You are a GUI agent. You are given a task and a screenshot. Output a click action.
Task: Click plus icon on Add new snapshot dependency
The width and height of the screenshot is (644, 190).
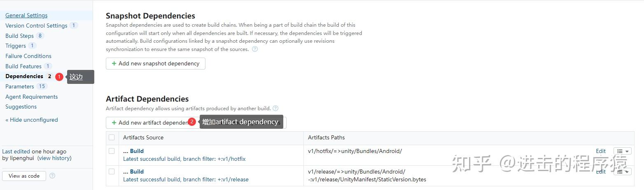[114, 64]
